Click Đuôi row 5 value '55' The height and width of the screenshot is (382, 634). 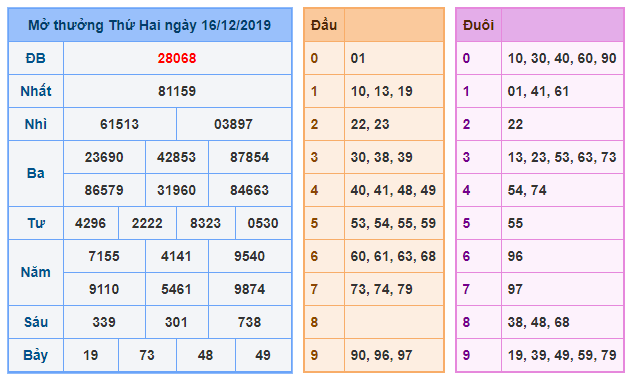[516, 223]
